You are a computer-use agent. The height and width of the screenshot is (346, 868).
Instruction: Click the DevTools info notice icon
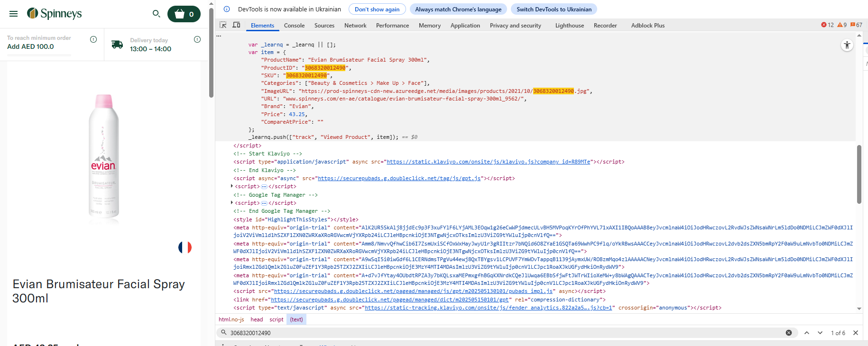227,9
